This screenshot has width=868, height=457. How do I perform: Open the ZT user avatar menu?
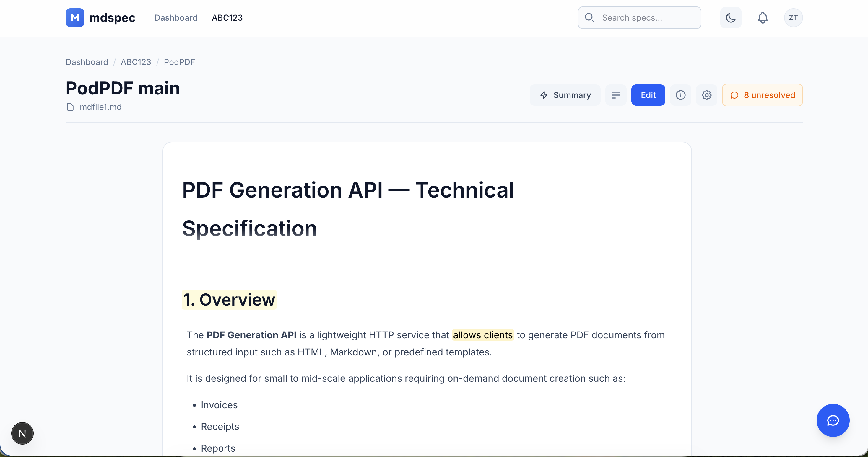tap(793, 17)
